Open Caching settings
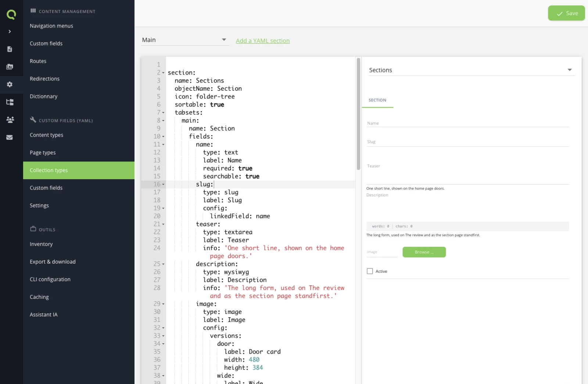The image size is (588, 384). point(39,297)
